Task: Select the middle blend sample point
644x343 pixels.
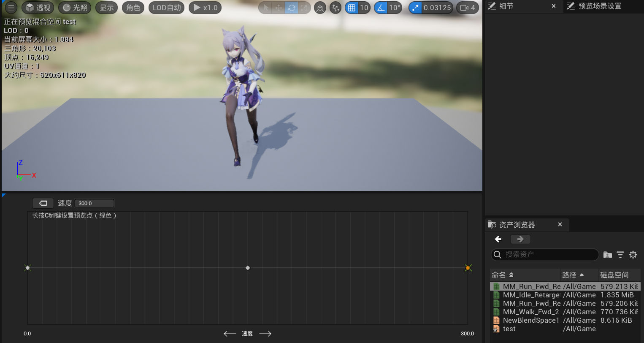Action: (248, 268)
